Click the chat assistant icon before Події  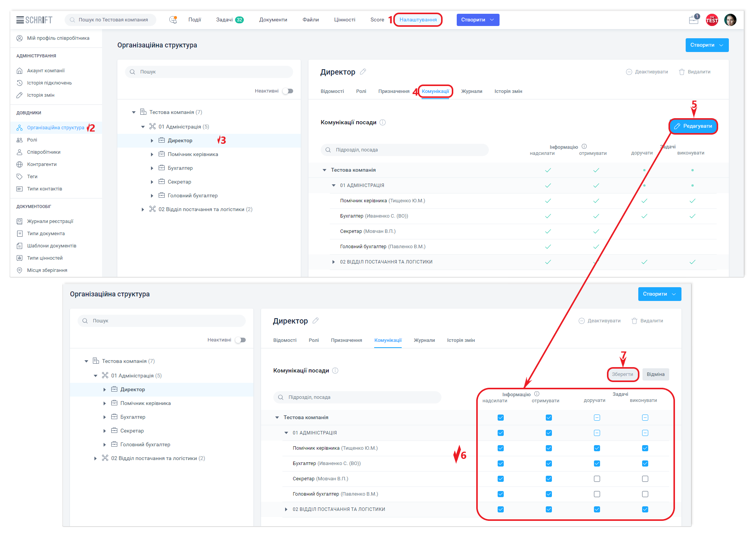[173, 20]
